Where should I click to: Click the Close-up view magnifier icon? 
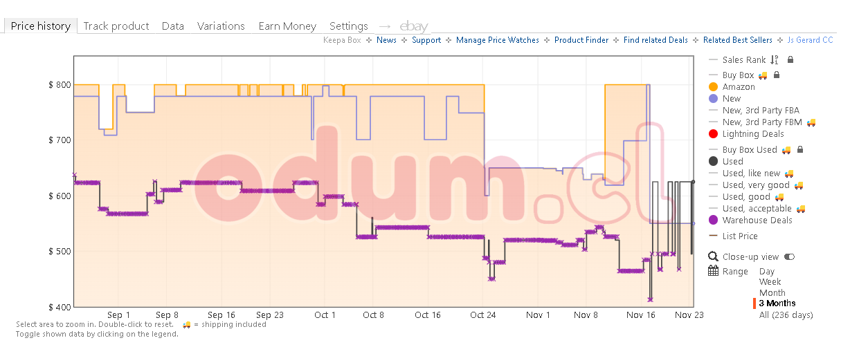[x=714, y=256]
